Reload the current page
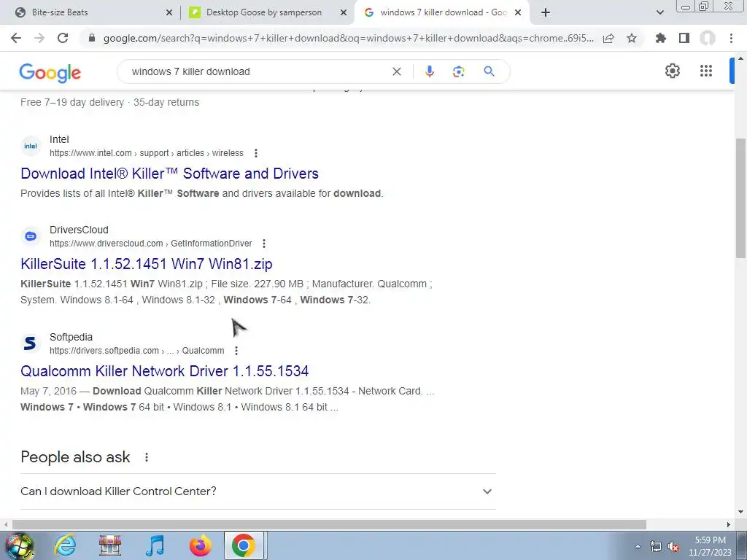 pos(63,38)
